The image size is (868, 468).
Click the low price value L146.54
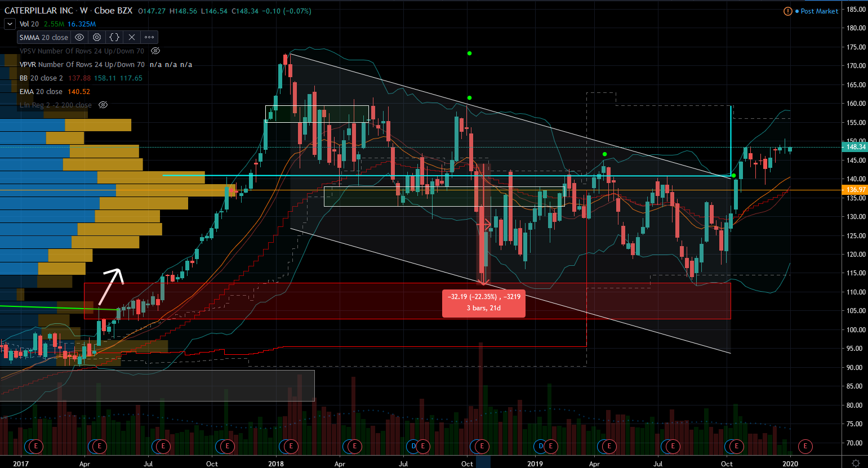213,11
